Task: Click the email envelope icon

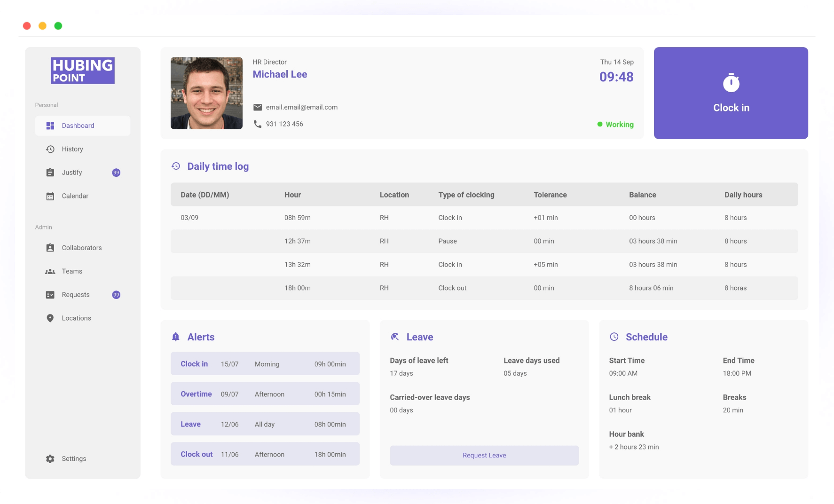Action: pyautogui.click(x=258, y=107)
